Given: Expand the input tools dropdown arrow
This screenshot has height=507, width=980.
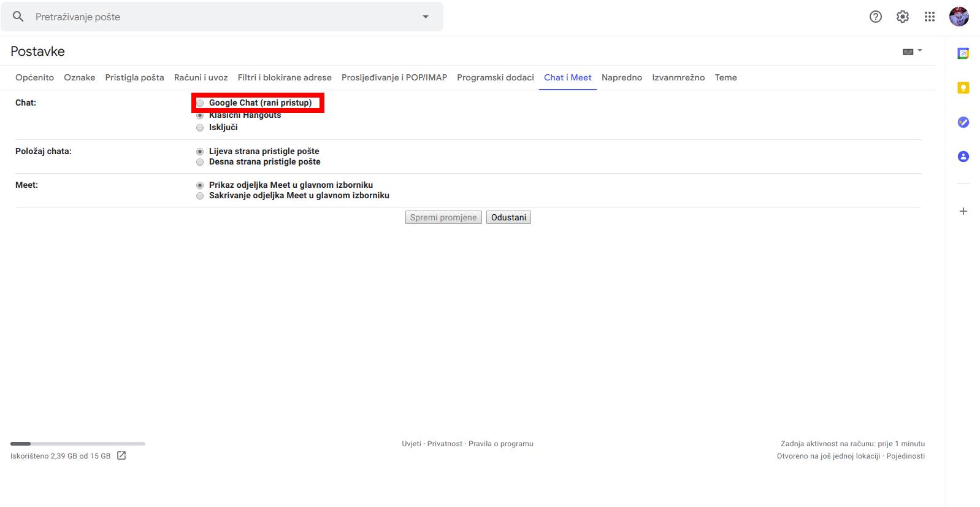Looking at the screenshot, I should 920,50.
